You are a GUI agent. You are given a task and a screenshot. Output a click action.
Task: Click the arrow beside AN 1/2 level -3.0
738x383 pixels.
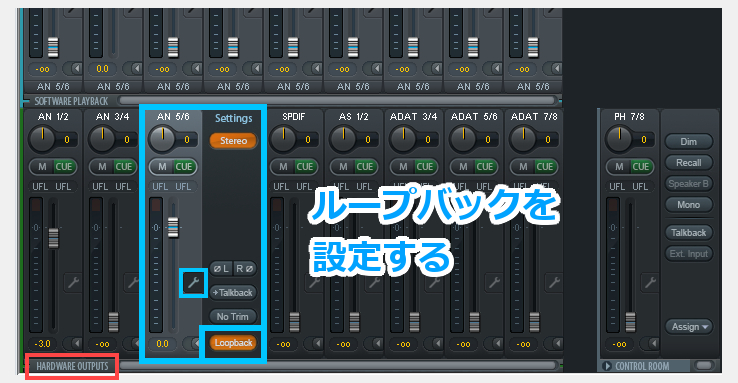point(74,343)
